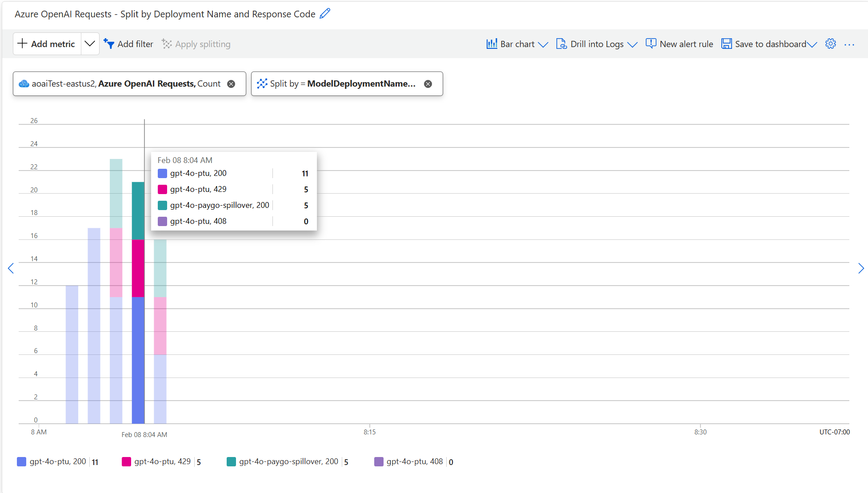Click the Add metric button
The image size is (868, 493).
pos(47,44)
